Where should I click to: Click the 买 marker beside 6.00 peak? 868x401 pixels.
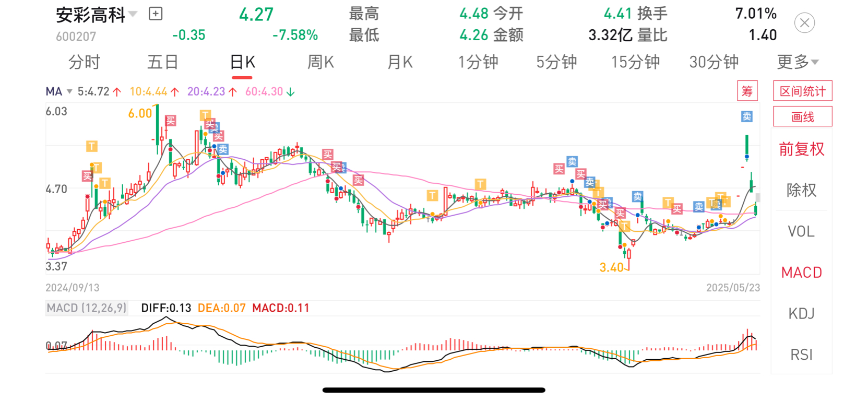(171, 121)
